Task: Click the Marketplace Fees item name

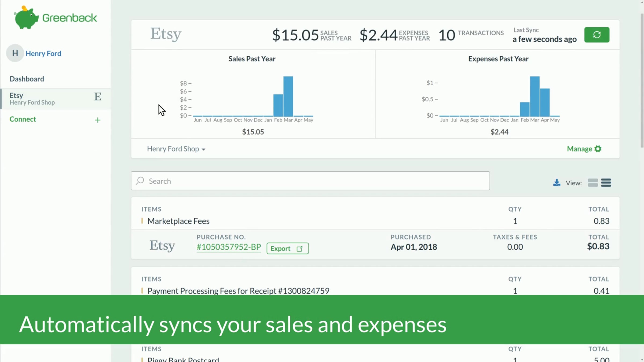Action: pyautogui.click(x=178, y=221)
